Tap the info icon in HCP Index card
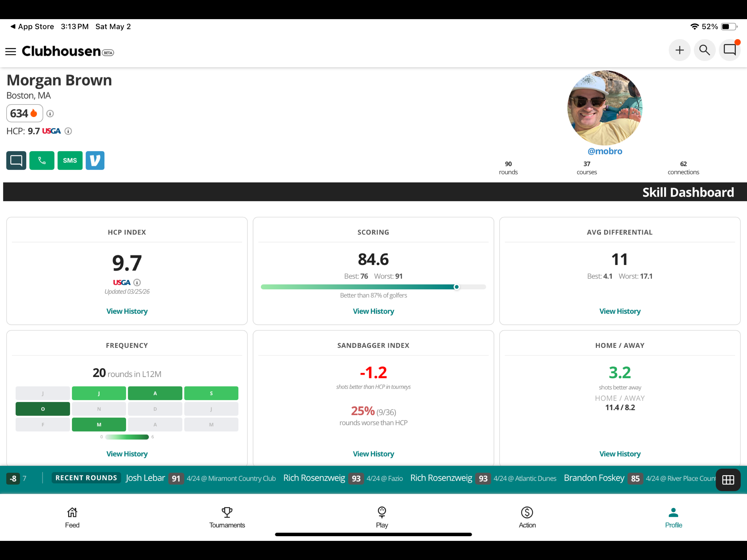 click(137, 282)
